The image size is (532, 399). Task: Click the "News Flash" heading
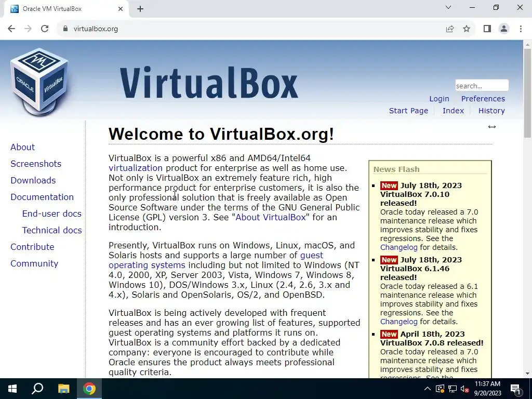click(x=396, y=169)
